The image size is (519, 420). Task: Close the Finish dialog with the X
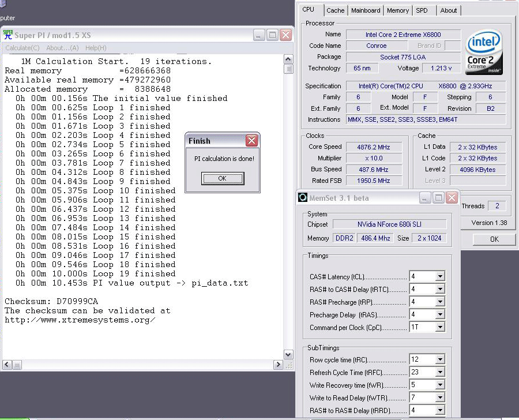[251, 140]
